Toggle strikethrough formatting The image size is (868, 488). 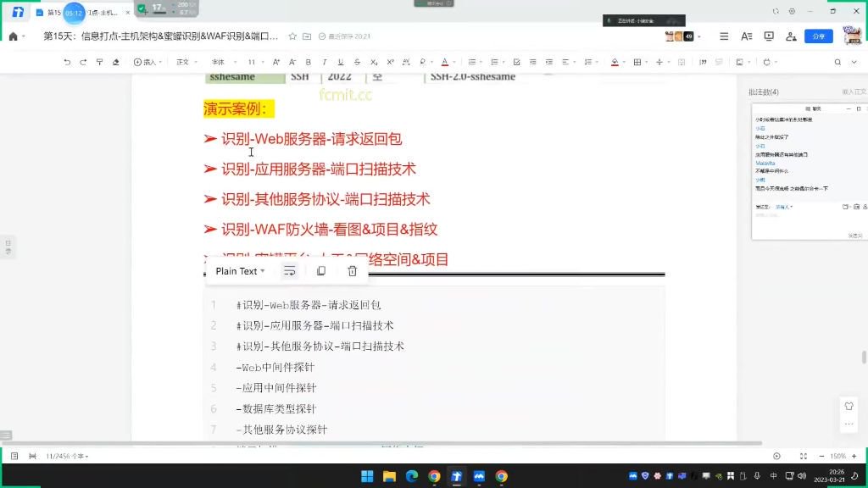click(x=357, y=62)
